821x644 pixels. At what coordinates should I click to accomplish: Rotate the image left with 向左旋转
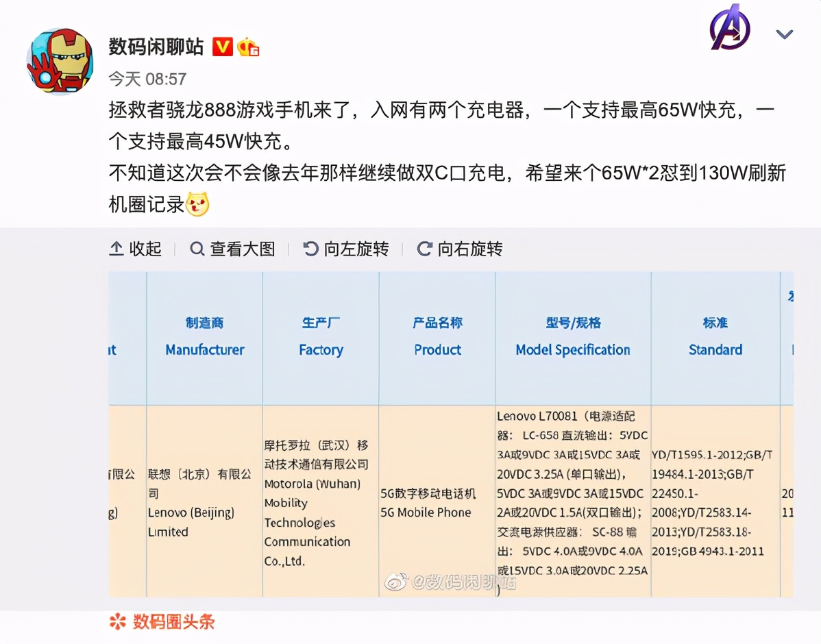(346, 249)
